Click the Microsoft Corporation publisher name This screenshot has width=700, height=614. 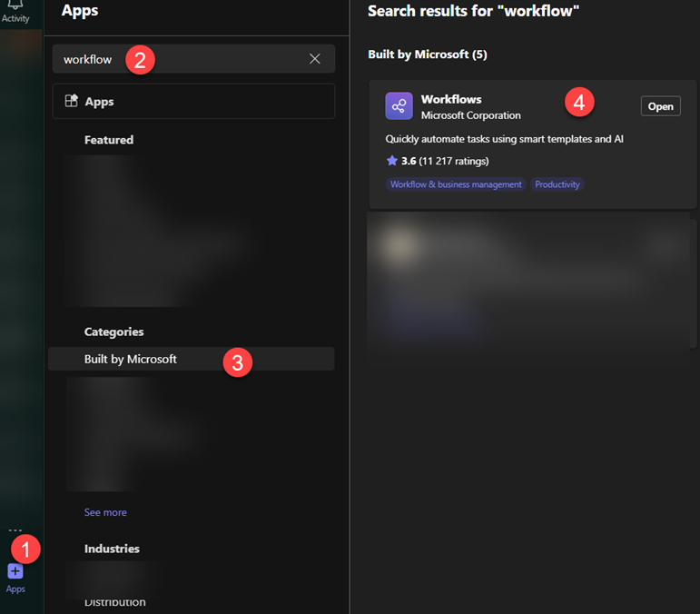pos(470,115)
